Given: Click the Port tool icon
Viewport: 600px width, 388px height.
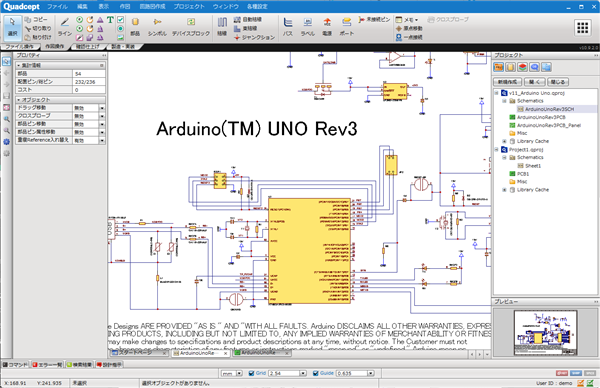Looking at the screenshot, I should tap(347, 27).
